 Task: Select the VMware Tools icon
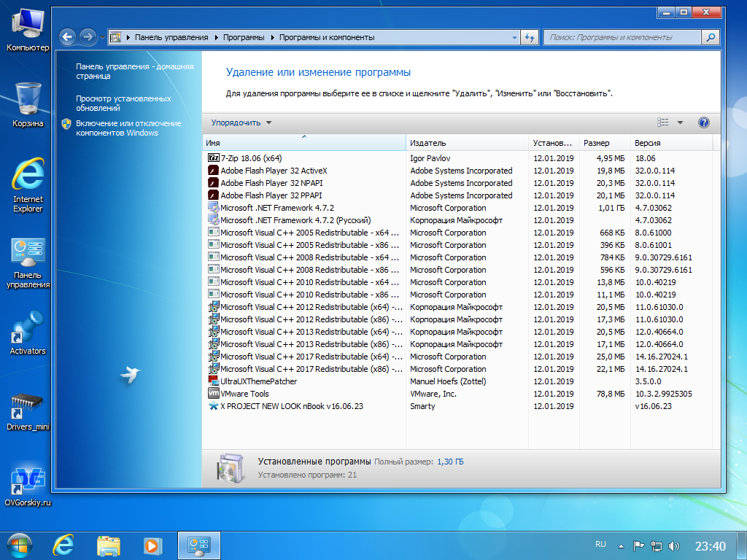[x=214, y=393]
